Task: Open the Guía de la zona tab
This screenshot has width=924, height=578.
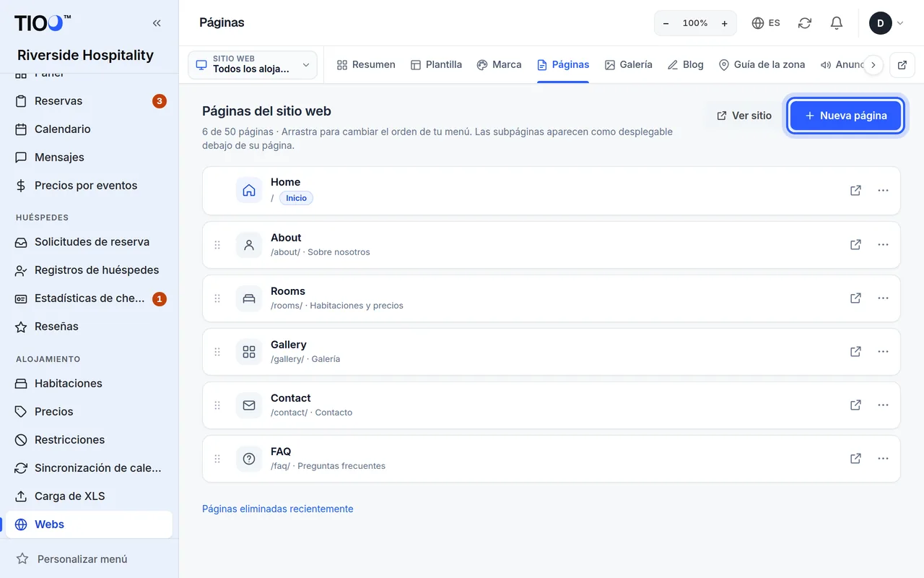Action: click(x=762, y=64)
